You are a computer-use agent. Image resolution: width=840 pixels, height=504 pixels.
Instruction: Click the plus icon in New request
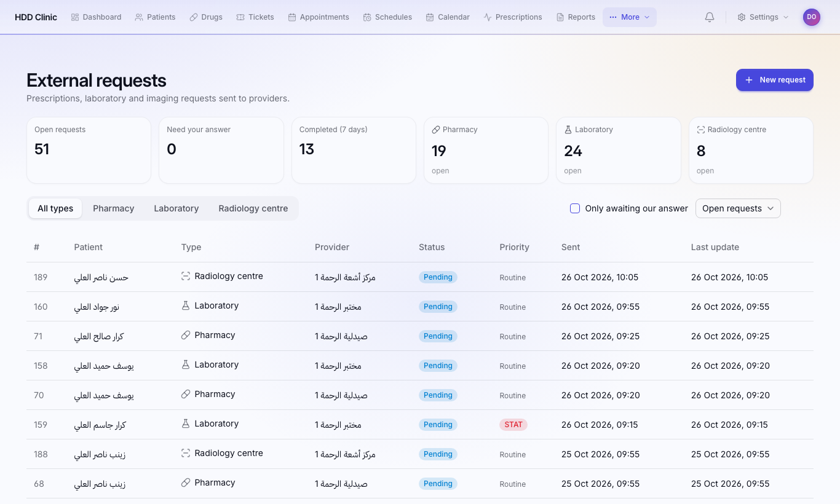749,80
